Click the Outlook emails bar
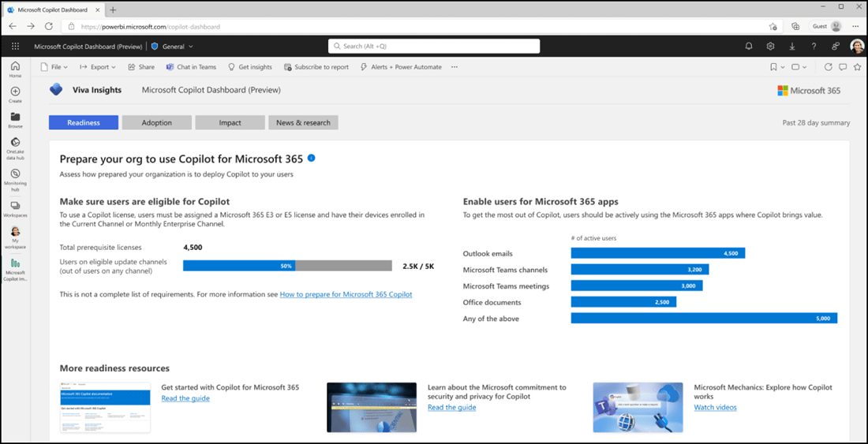The width and height of the screenshot is (868, 444). pyautogui.click(x=657, y=253)
